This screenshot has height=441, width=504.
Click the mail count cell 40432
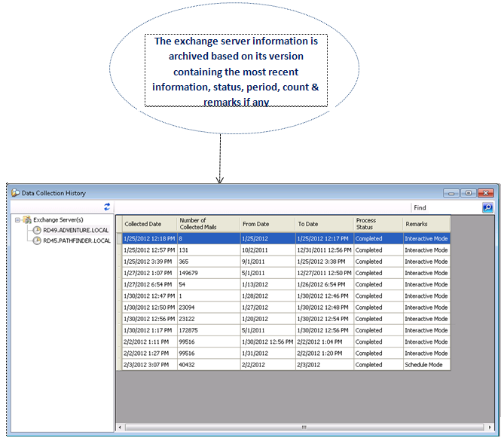coord(209,365)
